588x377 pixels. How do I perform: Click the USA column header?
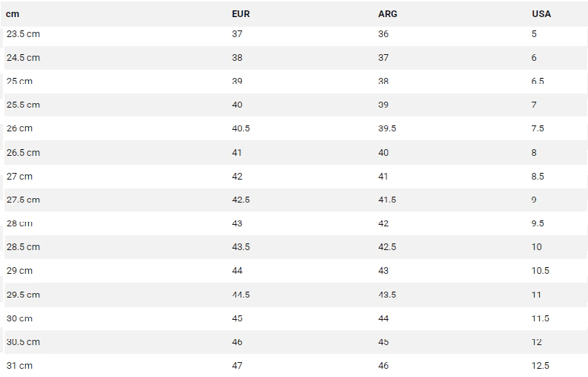(541, 14)
